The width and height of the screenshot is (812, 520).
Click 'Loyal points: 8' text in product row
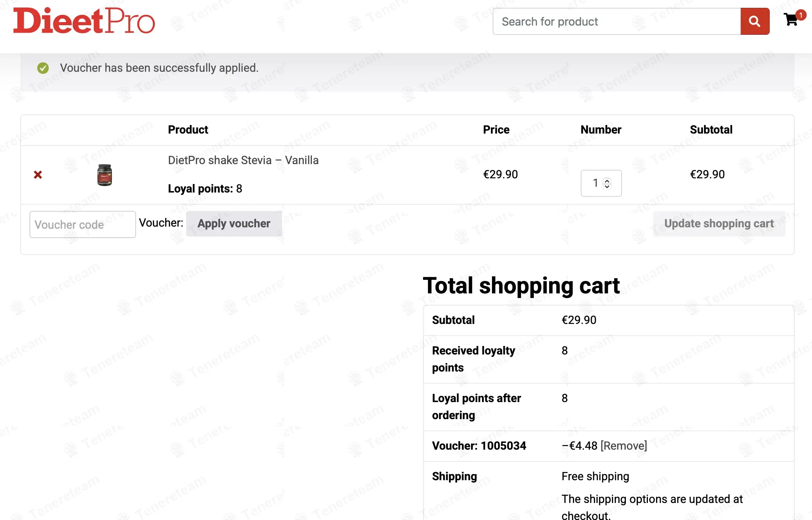tap(205, 189)
